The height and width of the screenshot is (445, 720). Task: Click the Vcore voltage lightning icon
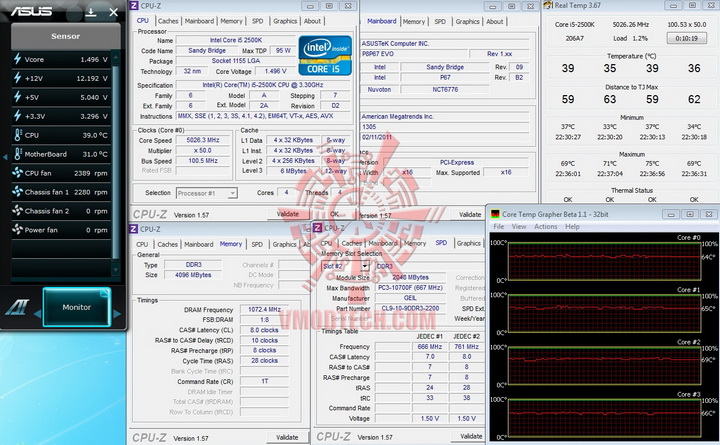click(17, 59)
